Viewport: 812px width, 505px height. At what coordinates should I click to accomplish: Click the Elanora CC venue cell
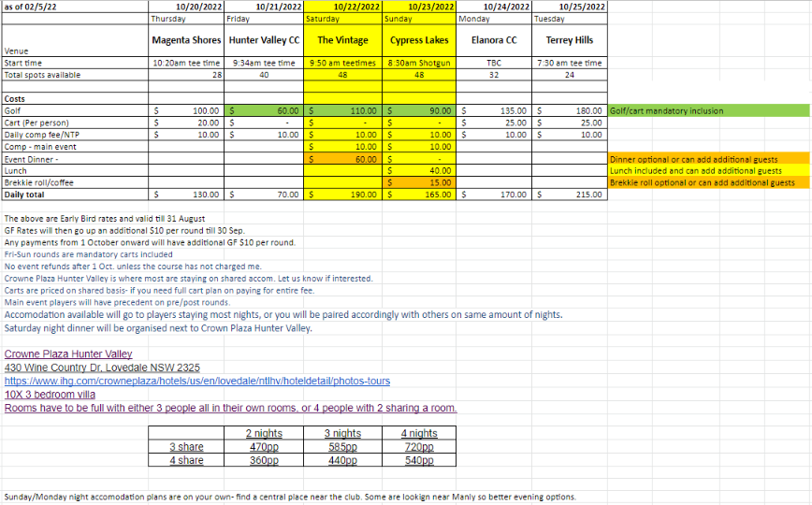tap(494, 40)
